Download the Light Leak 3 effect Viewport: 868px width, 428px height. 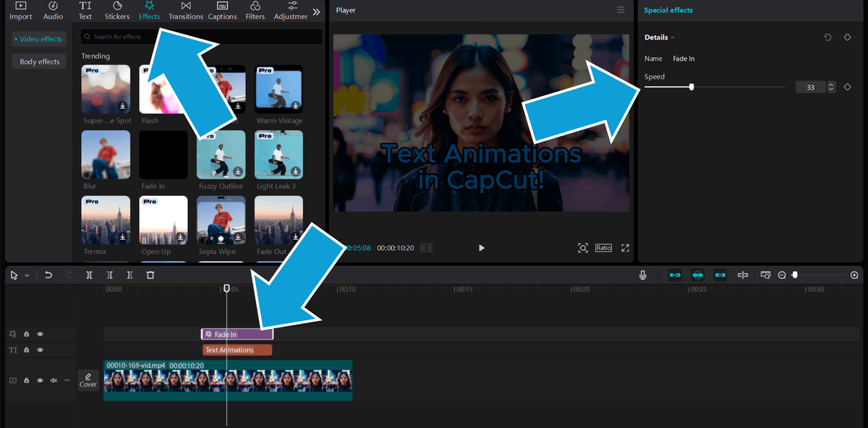(296, 171)
